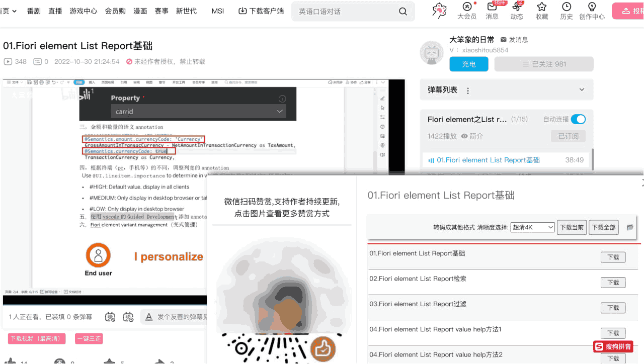Click 下载客户端 download client

point(261,11)
